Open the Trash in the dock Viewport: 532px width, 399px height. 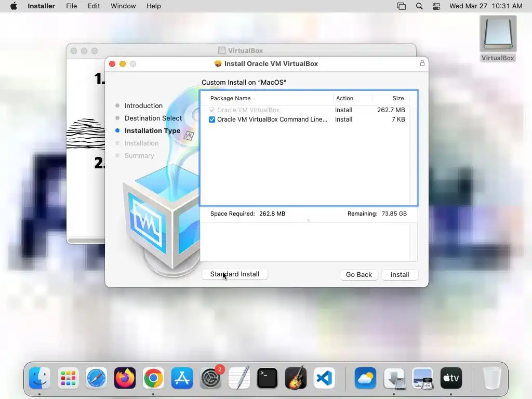click(491, 378)
